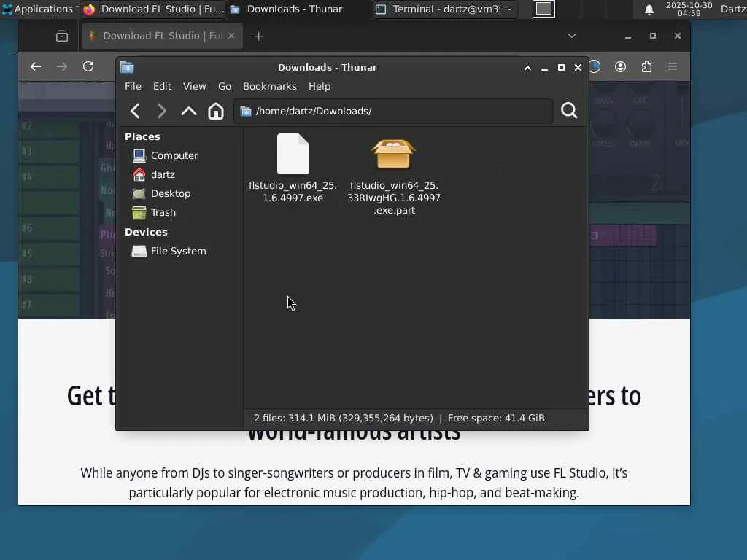
Task: Open the Edit menu in Thunar
Action: point(162,86)
